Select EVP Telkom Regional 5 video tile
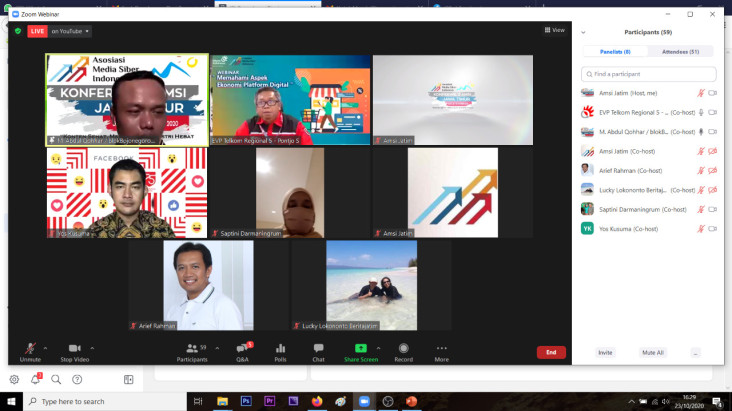The image size is (732, 411). pos(290,99)
